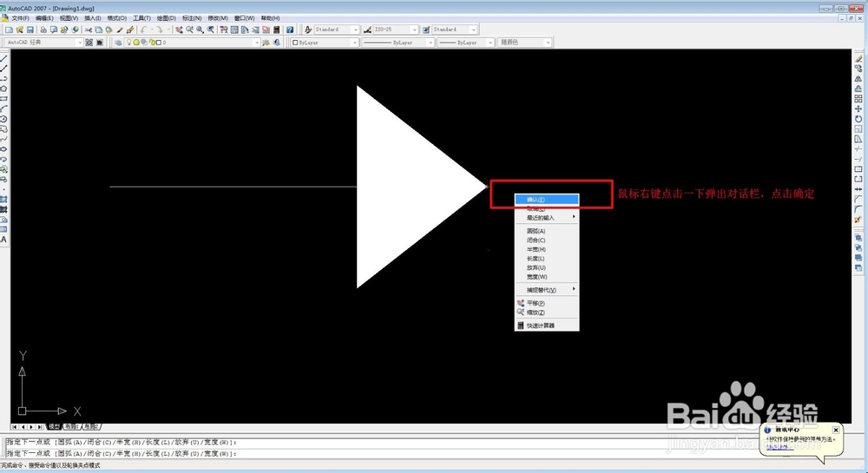Image resolution: width=868 pixels, height=473 pixels.
Task: Select the Polygon draw tool
Action: pyautogui.click(x=3, y=89)
